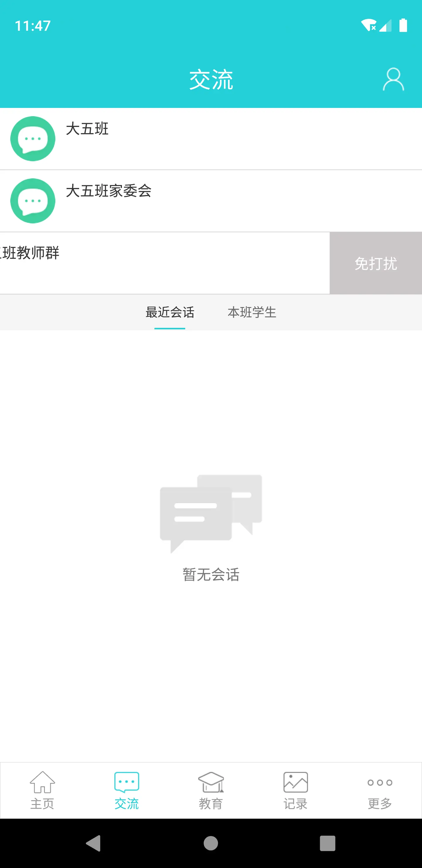Open the 大五班 group conversation
422x868 pixels.
pyautogui.click(x=211, y=139)
